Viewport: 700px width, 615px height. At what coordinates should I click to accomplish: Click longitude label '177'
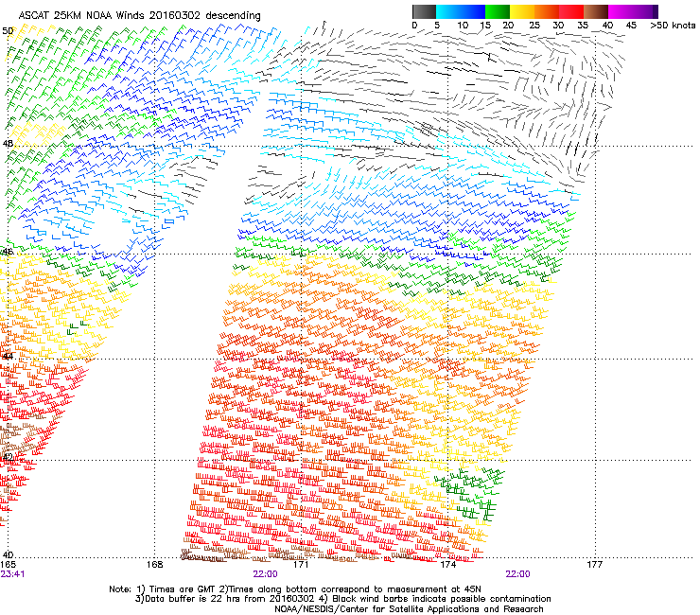click(595, 565)
